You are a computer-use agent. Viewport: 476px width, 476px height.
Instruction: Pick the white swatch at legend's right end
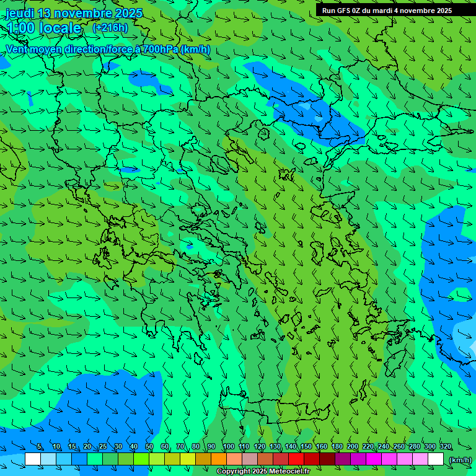[436, 459]
